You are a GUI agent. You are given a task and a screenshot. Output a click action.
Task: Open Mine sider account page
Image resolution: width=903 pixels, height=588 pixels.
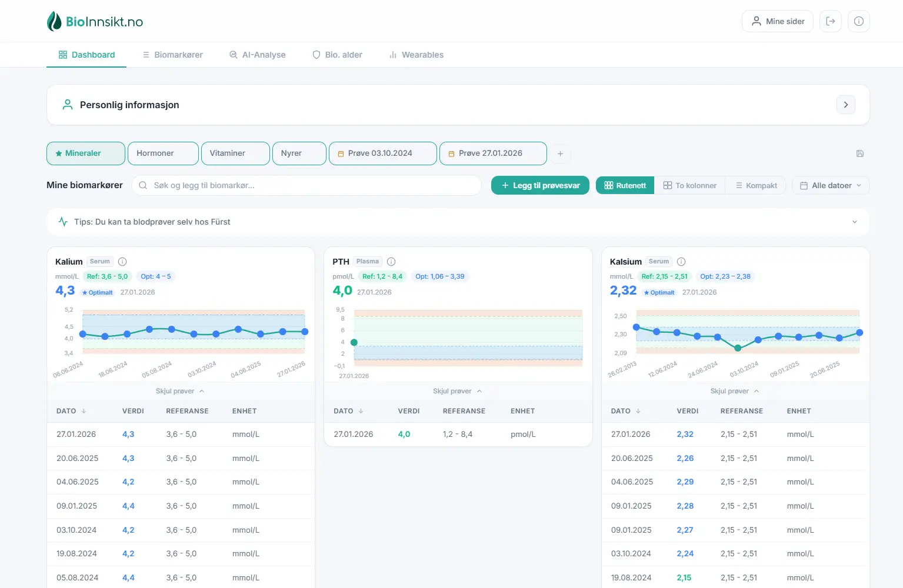pyautogui.click(x=777, y=21)
